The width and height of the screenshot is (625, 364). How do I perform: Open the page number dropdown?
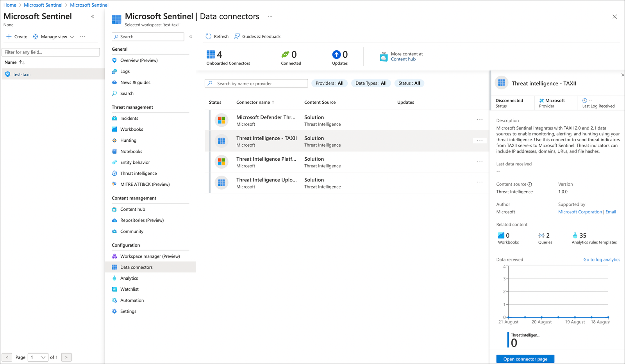[38, 357]
